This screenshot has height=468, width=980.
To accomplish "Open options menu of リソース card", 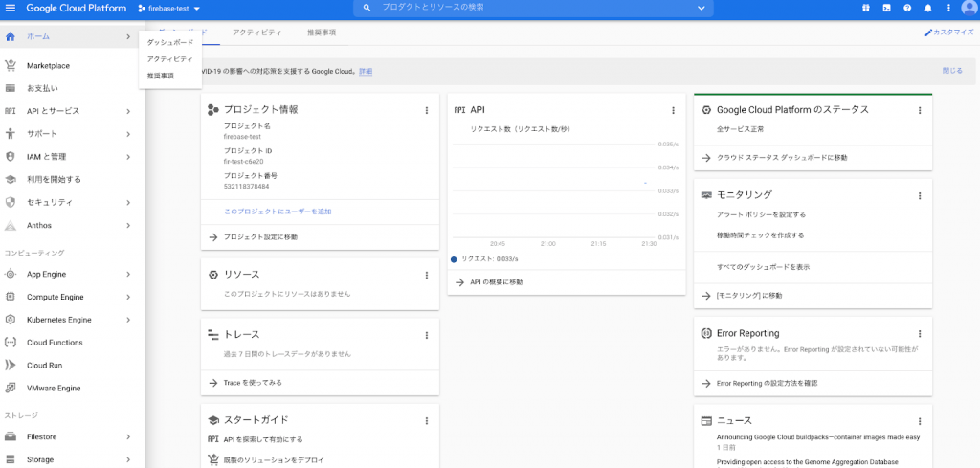I will pyautogui.click(x=427, y=275).
